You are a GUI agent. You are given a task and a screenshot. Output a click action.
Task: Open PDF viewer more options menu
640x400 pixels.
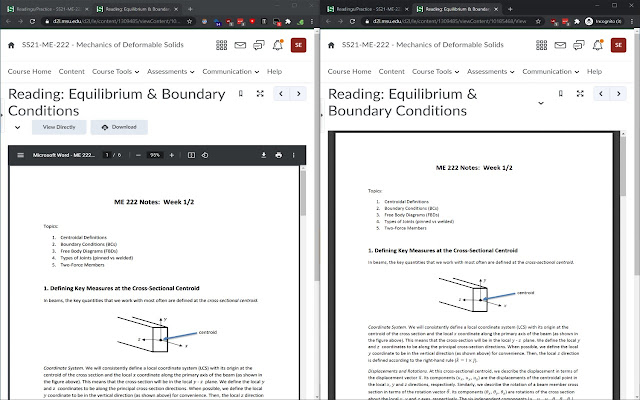pyautogui.click(x=293, y=155)
